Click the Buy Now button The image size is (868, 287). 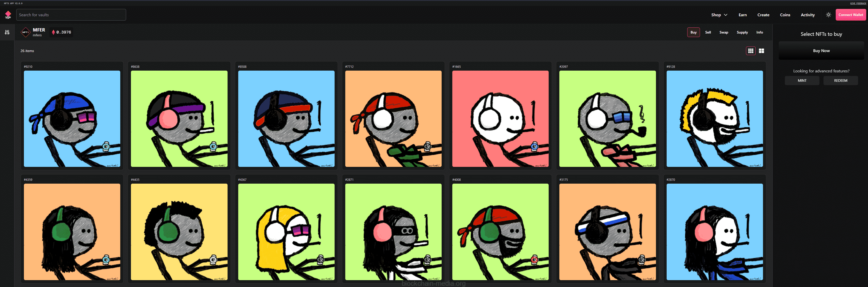tap(821, 50)
